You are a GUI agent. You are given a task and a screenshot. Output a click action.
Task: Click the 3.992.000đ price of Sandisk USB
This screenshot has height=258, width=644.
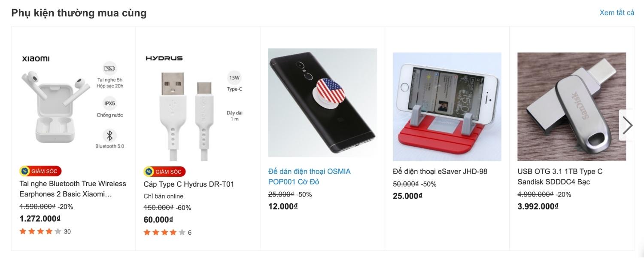tap(538, 206)
